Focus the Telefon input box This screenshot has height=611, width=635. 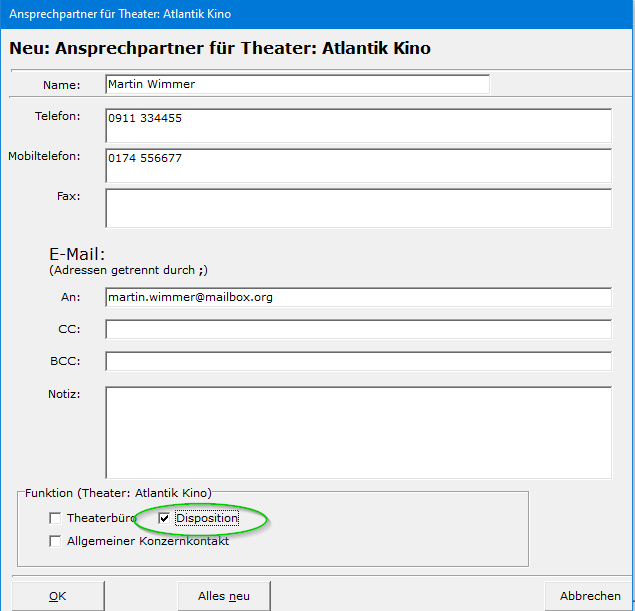[358, 126]
